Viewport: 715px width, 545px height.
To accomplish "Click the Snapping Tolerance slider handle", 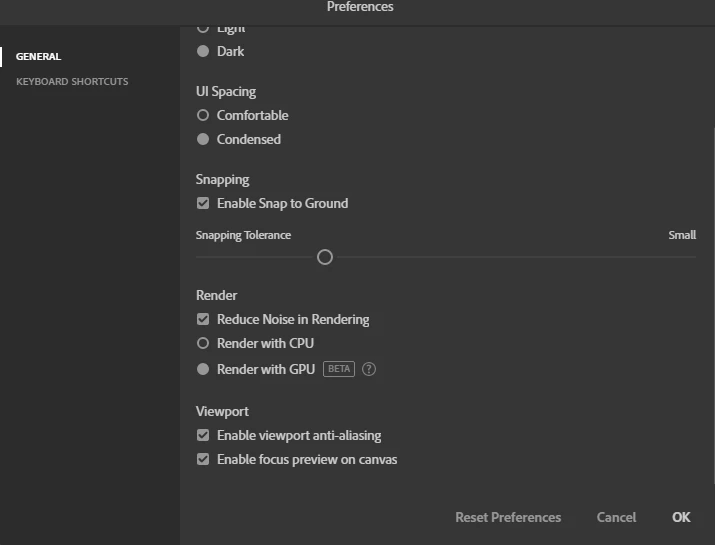I will 325,257.
